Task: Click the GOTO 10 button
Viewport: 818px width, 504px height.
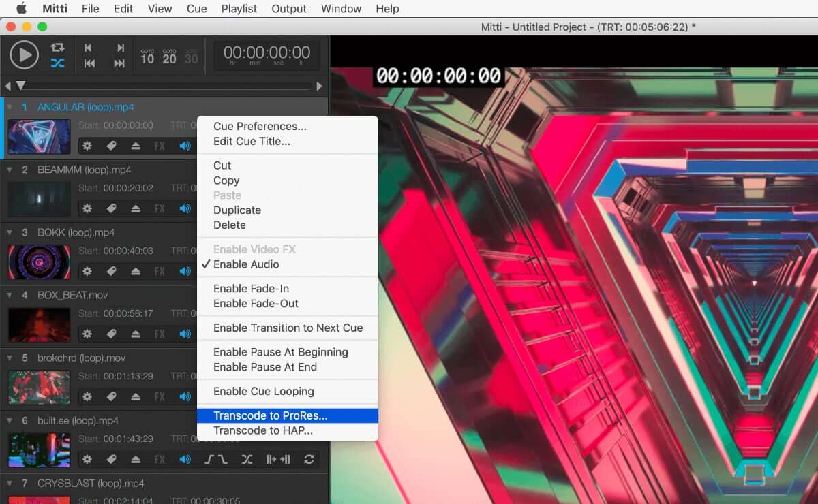Action: tap(147, 57)
